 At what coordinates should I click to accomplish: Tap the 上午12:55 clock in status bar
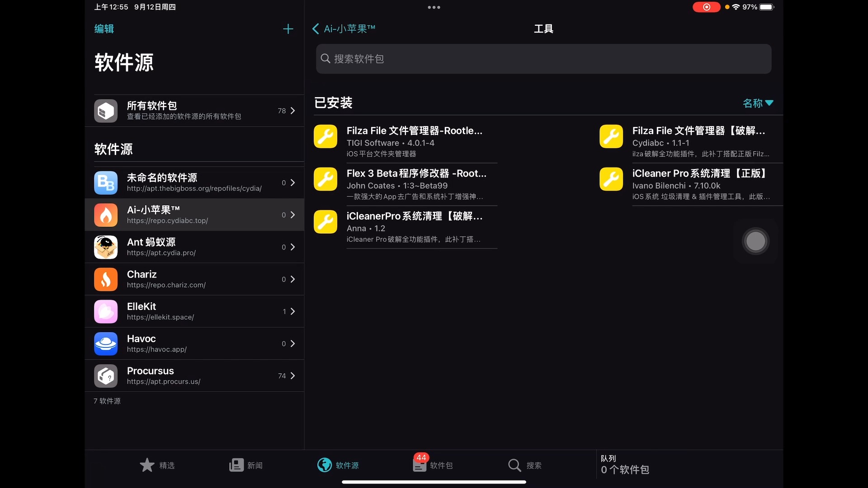(111, 7)
